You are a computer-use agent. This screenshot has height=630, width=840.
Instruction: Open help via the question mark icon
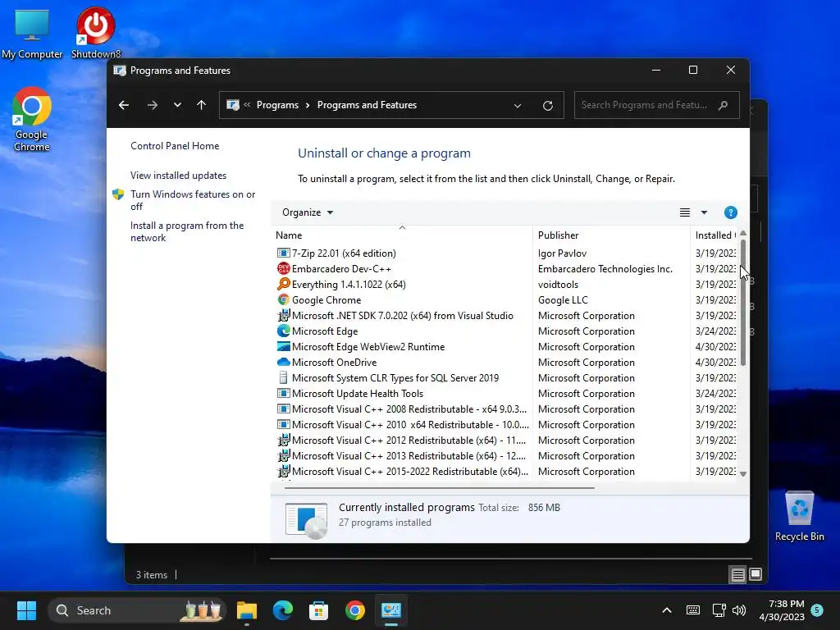tap(730, 212)
